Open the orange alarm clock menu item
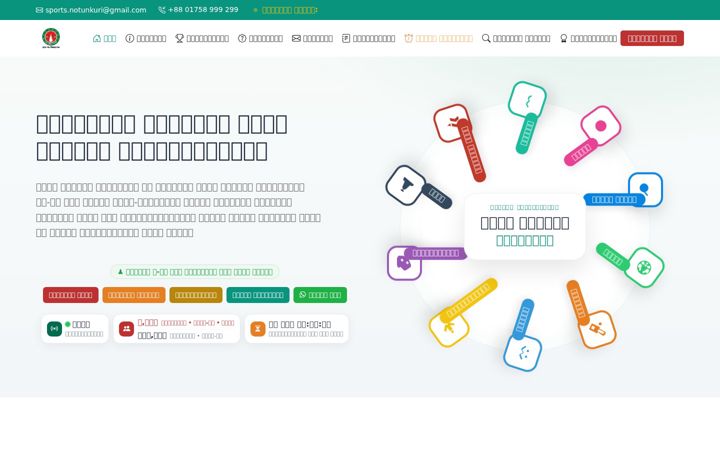The height and width of the screenshot is (450, 720). click(438, 38)
